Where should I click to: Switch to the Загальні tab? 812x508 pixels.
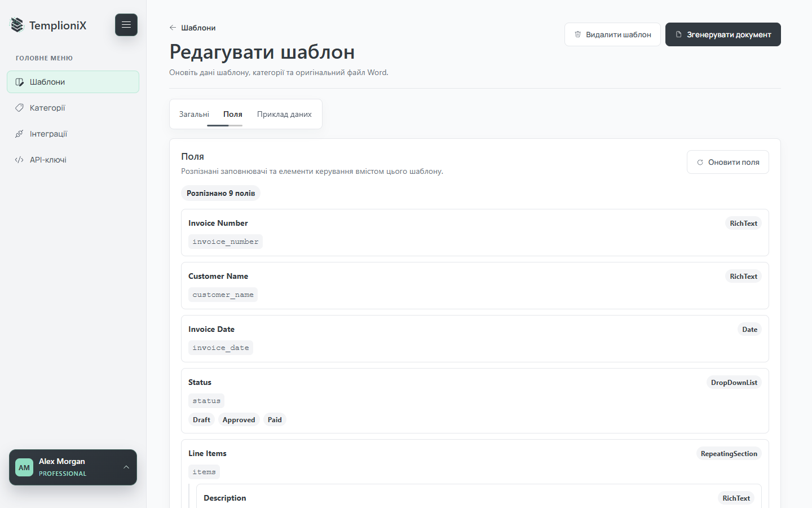[x=194, y=114]
